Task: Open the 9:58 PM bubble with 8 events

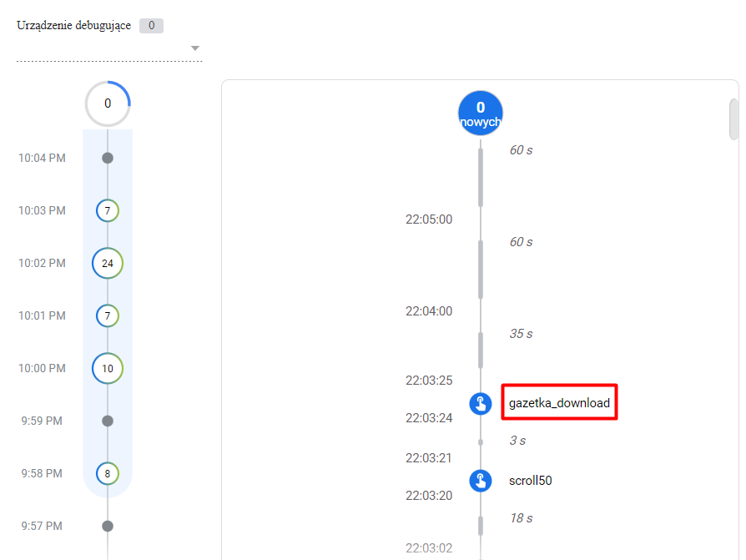Action: point(108,473)
